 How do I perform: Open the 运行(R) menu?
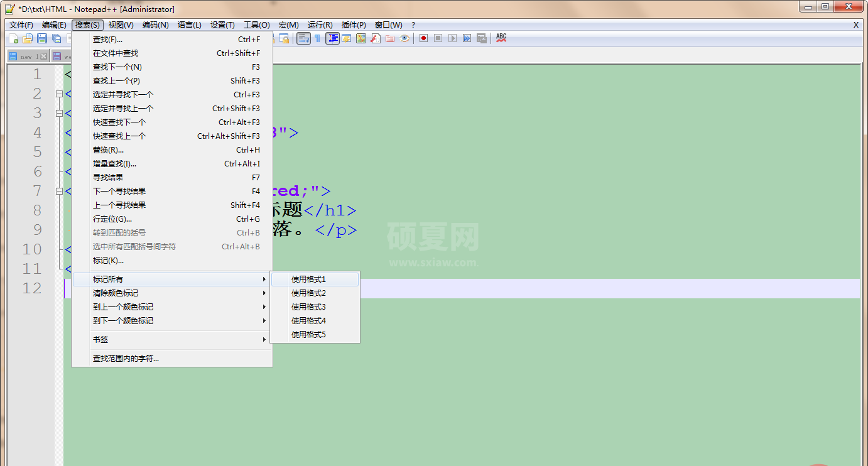320,25
